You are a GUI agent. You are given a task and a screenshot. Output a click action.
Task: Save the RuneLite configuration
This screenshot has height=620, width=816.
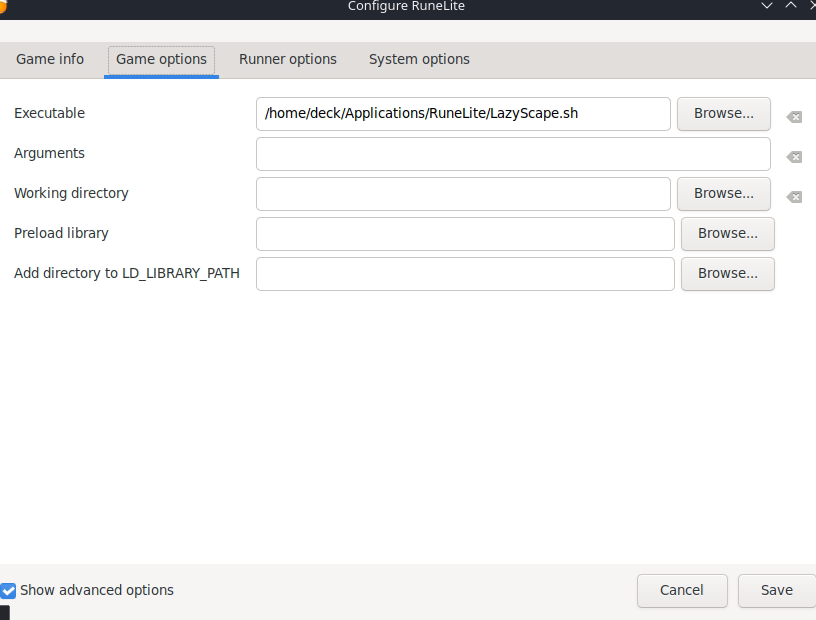[x=776, y=590]
